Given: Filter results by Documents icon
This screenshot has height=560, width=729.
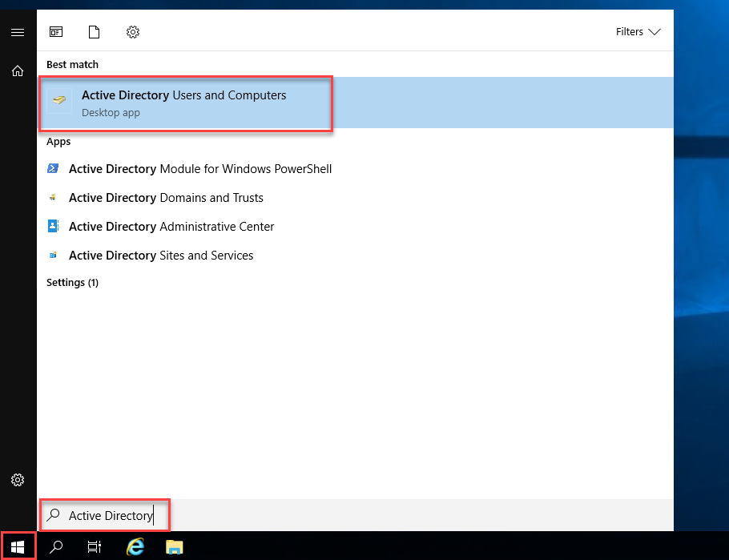Looking at the screenshot, I should click(x=94, y=31).
